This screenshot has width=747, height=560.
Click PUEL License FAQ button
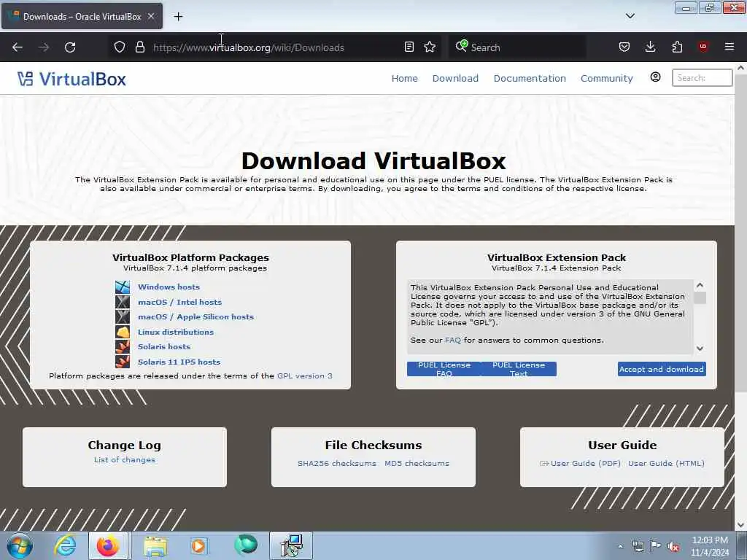(444, 369)
